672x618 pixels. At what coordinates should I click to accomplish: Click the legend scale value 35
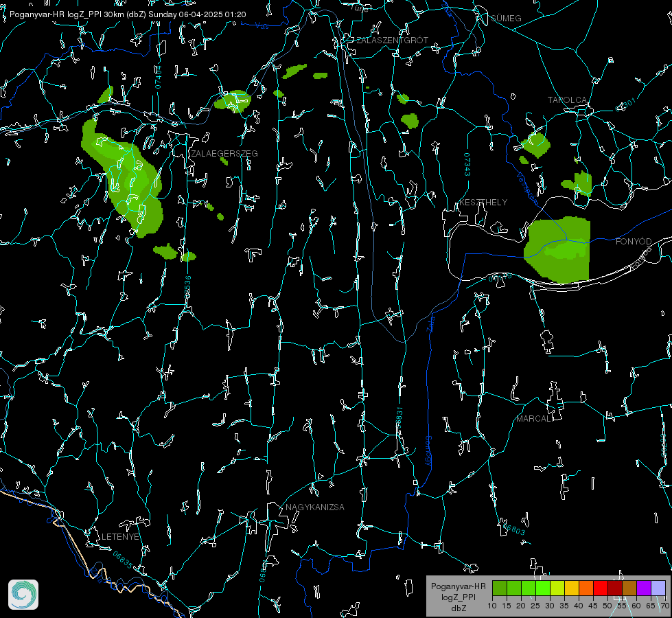pos(564,606)
